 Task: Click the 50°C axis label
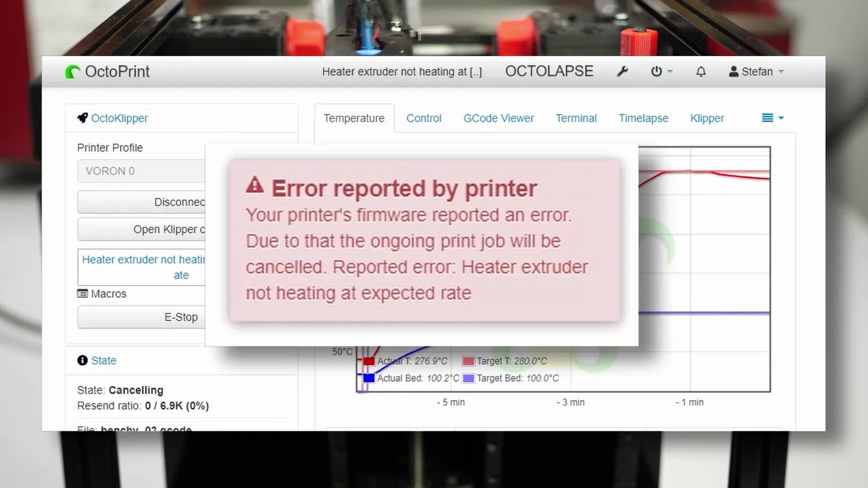click(x=342, y=352)
